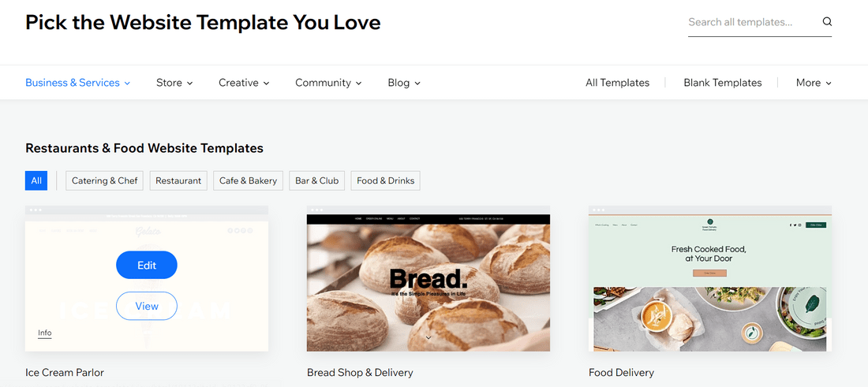Click the social icons in the Food Delivery preview
Image resolution: width=868 pixels, height=387 pixels.
pyautogui.click(x=795, y=225)
